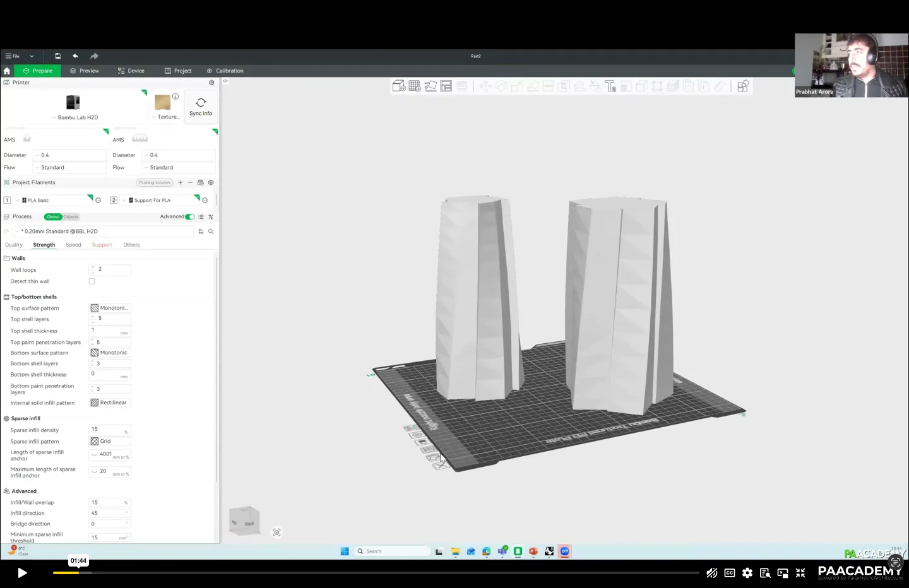The height and width of the screenshot is (588, 909).
Task: Click the Arrange all objects icon
Action: pyautogui.click(x=446, y=86)
